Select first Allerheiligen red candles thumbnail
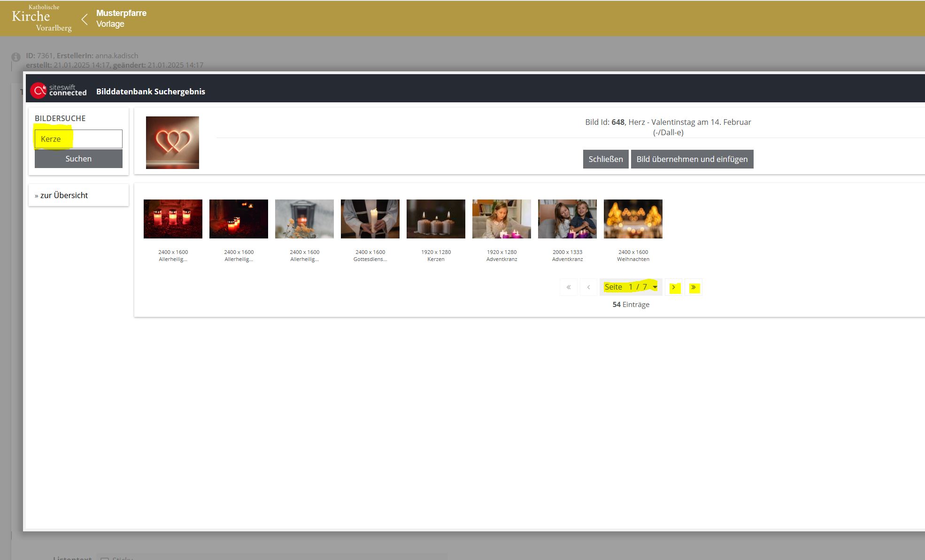This screenshot has height=560, width=925. tap(173, 219)
